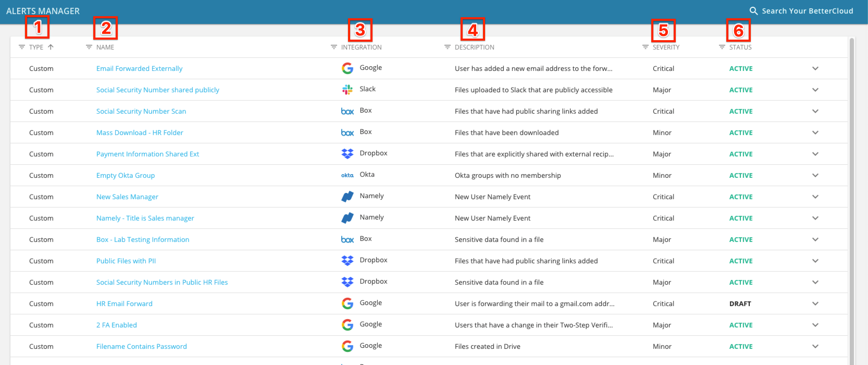868x365 pixels.
Task: Expand the Empty Okta Group row chevron
Action: pos(815,175)
